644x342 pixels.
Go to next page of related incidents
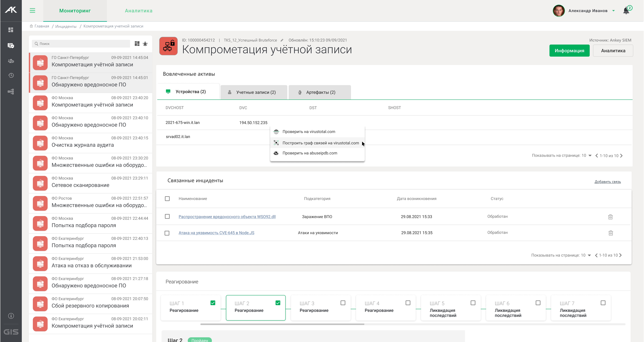pos(621,255)
